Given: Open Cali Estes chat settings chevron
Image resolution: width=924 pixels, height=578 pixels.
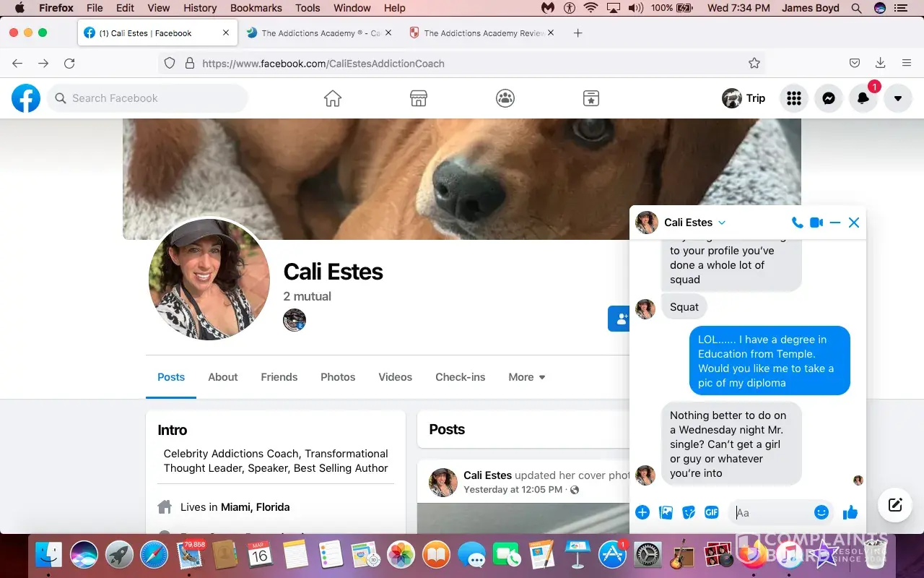Looking at the screenshot, I should [x=722, y=223].
